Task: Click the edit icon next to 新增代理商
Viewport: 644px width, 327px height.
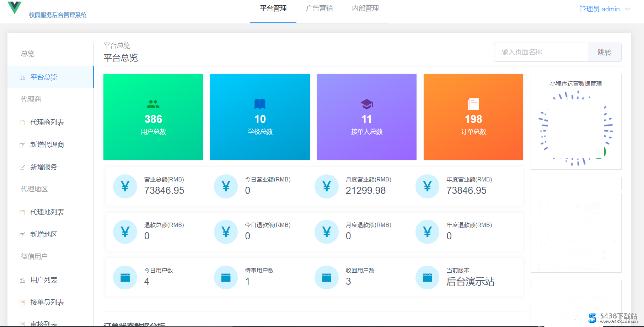Action: pyautogui.click(x=22, y=145)
